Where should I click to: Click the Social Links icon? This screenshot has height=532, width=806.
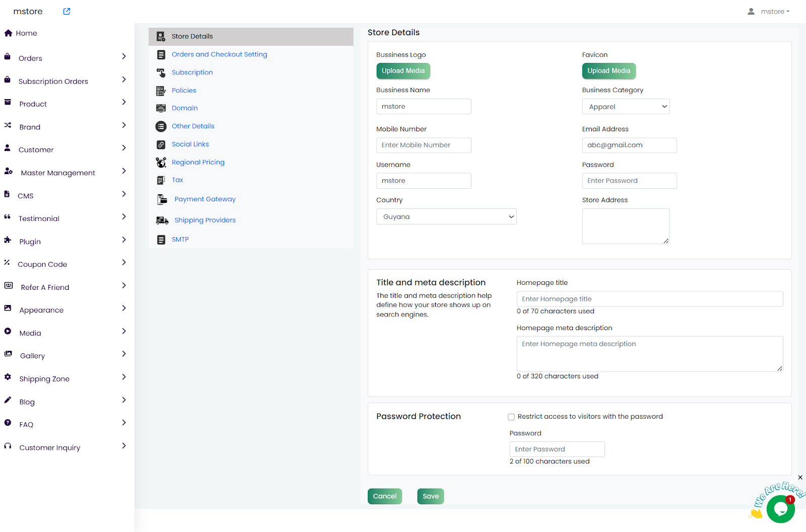coord(161,144)
